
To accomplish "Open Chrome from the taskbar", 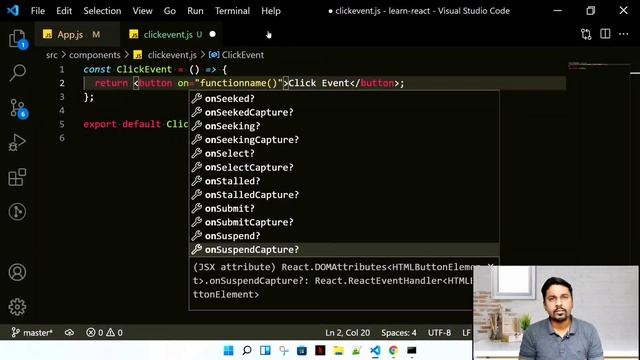I will pyautogui.click(x=393, y=350).
